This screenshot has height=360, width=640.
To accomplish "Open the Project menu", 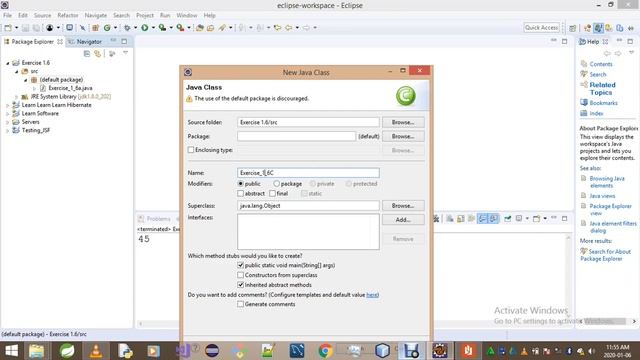I will 145,16.
